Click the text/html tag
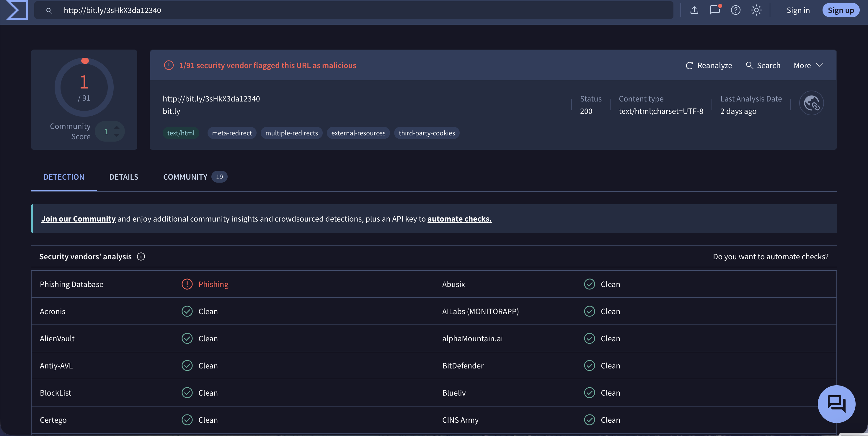Viewport: 868px width, 436px height. tap(181, 133)
